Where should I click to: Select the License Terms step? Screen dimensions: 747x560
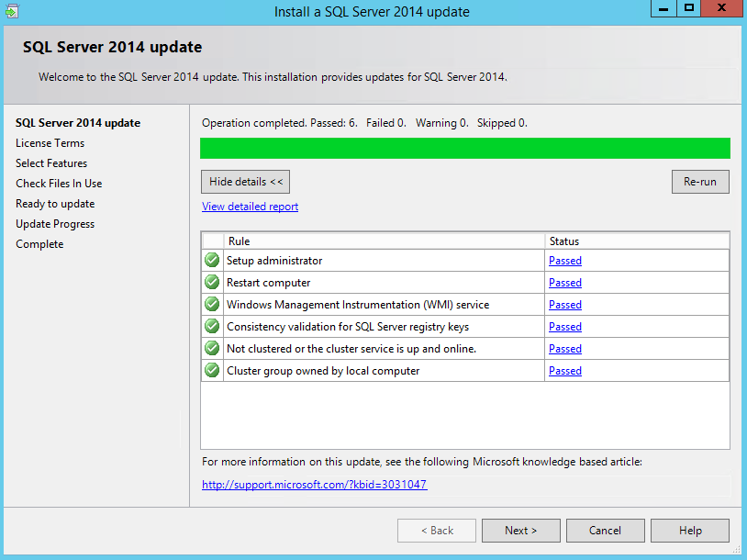pyautogui.click(x=50, y=143)
